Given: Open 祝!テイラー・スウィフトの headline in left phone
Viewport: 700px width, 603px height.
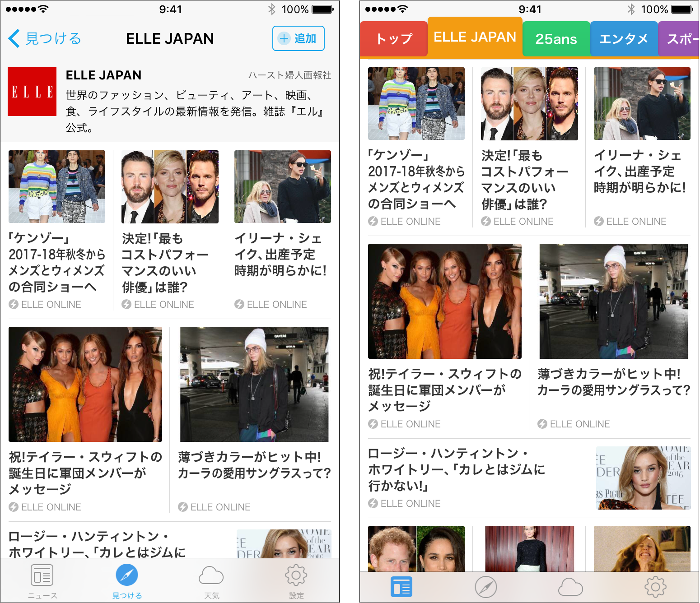Looking at the screenshot, I should point(85,473).
